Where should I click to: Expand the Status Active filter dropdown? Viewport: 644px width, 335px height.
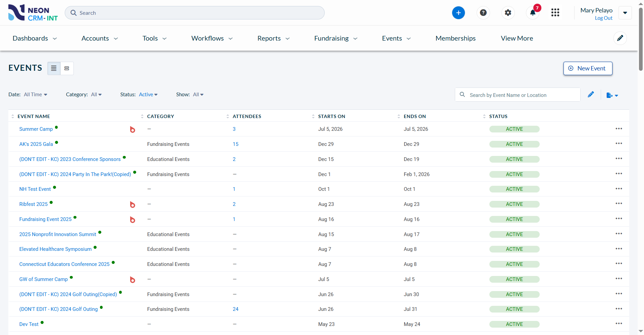tap(148, 95)
